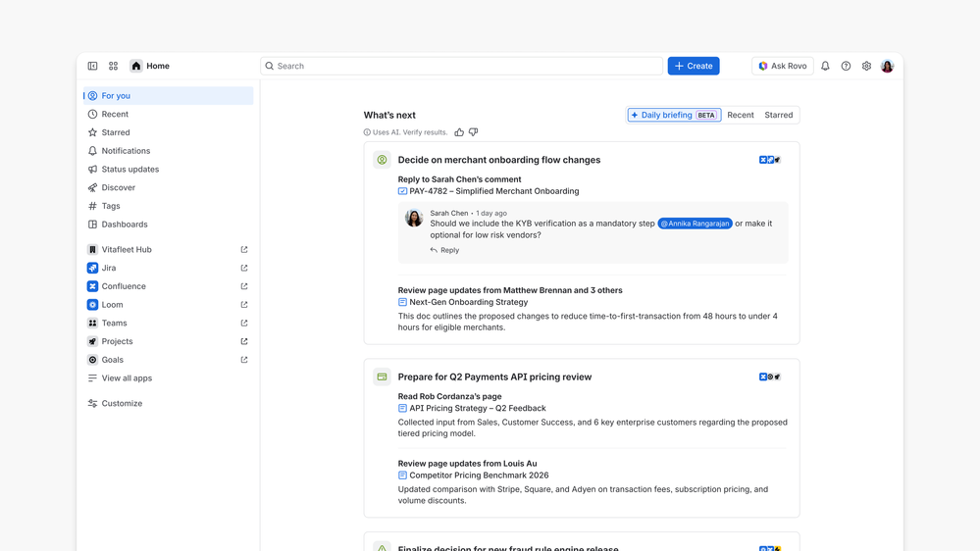Click the Jira app icon in the sidebar
This screenshot has width=980, height=551.
point(92,268)
